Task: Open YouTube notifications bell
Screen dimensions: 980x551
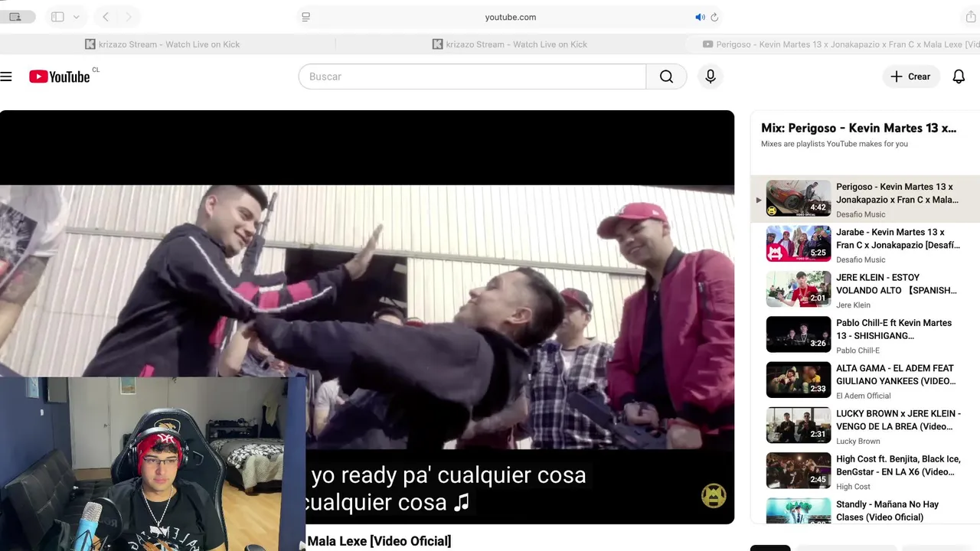Action: click(959, 77)
